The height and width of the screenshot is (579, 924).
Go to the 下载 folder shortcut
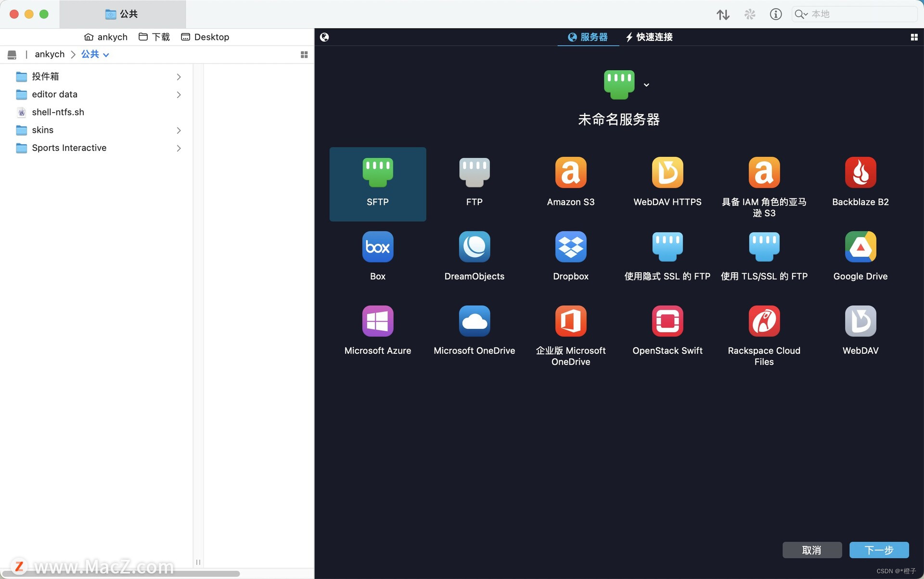154,37
